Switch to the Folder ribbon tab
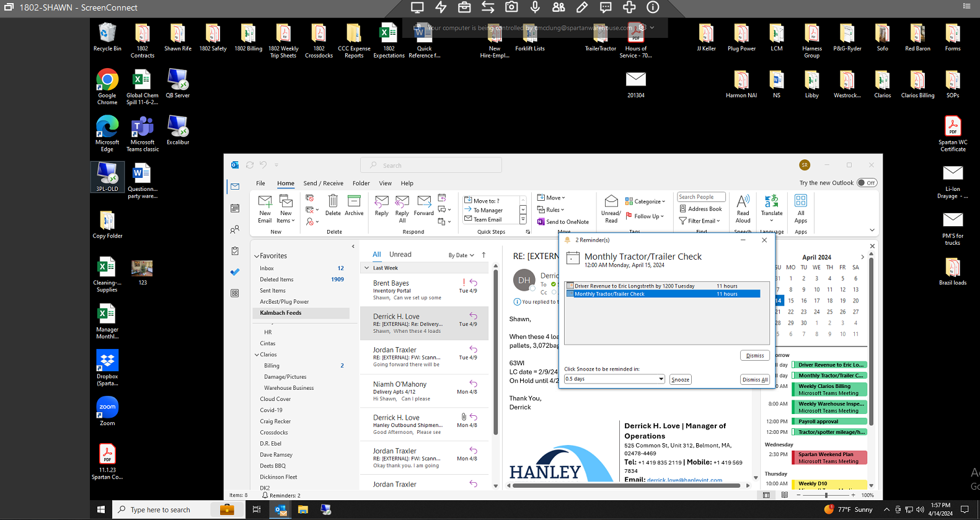Viewport: 980px width, 520px height. pyautogui.click(x=361, y=183)
